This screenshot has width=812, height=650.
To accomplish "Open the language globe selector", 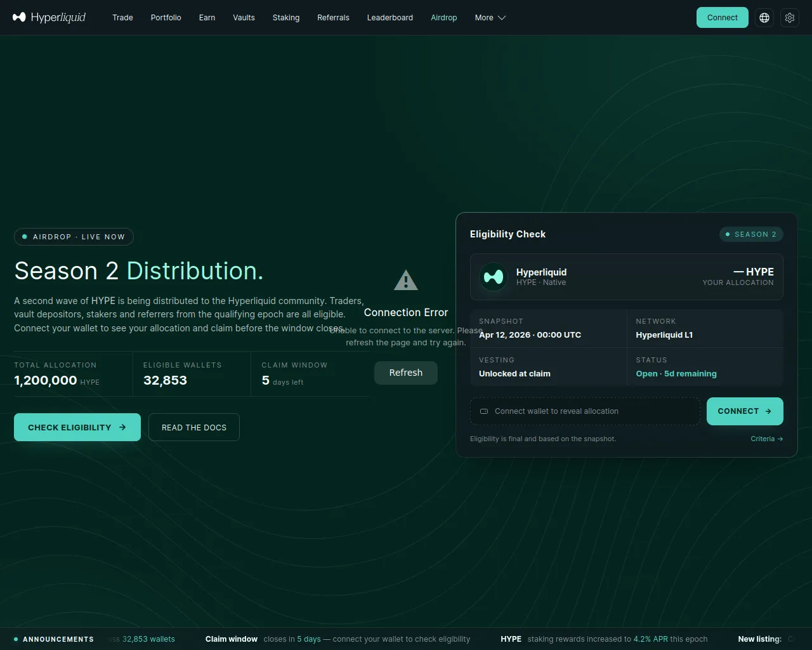I will 764,18.
